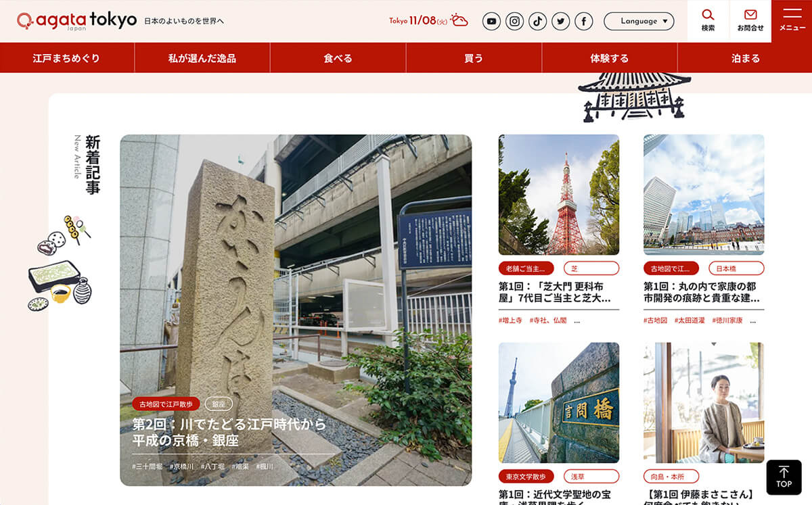The height and width of the screenshot is (505, 812).
Task: Select the 江戸まちめぐり navigation tab
Action: coord(66,58)
